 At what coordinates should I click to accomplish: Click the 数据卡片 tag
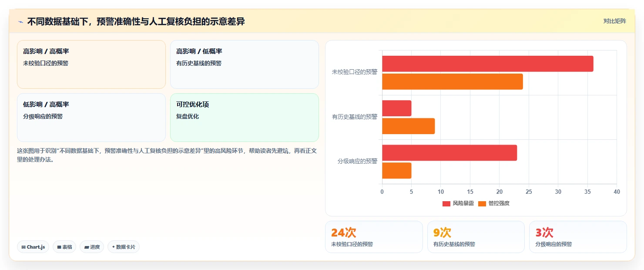point(124,247)
